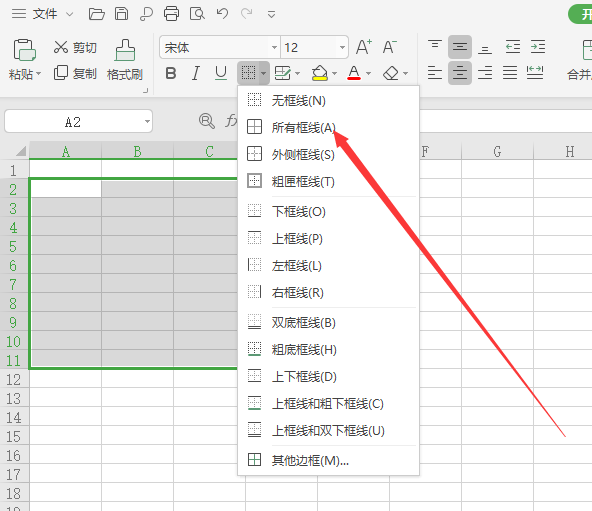Click the draw border table icon
This screenshot has height=511, width=592.
coord(282,73)
